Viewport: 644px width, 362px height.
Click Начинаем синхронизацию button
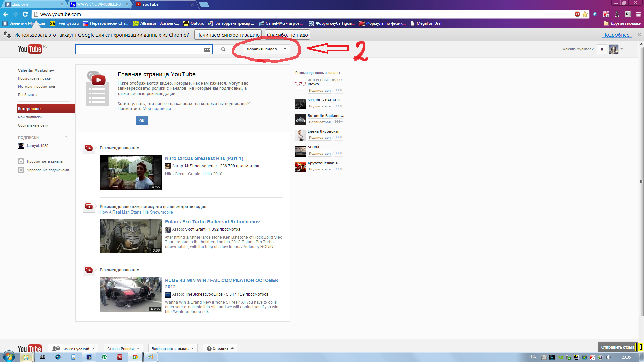point(228,35)
